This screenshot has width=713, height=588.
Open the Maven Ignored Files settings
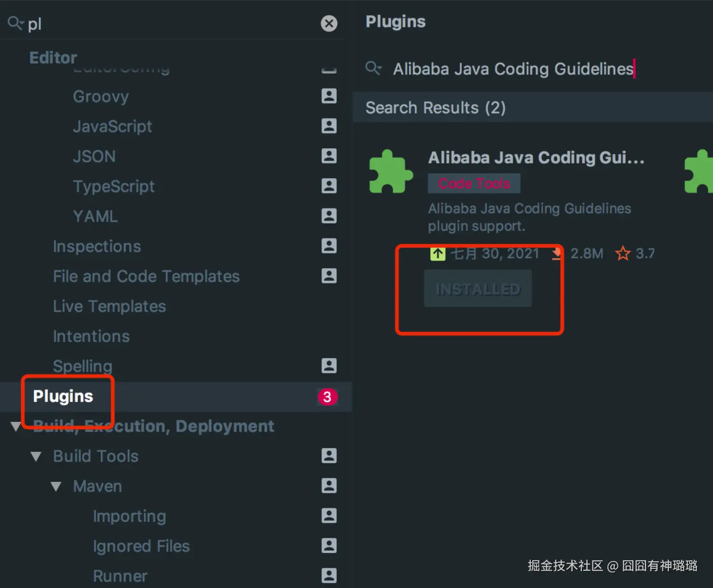coord(141,546)
